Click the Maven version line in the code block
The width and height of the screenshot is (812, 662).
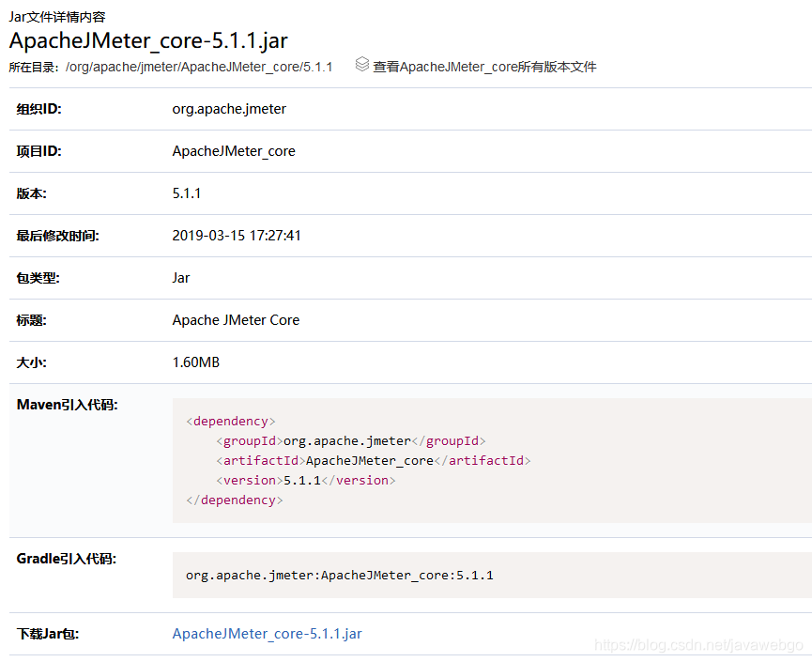point(305,480)
